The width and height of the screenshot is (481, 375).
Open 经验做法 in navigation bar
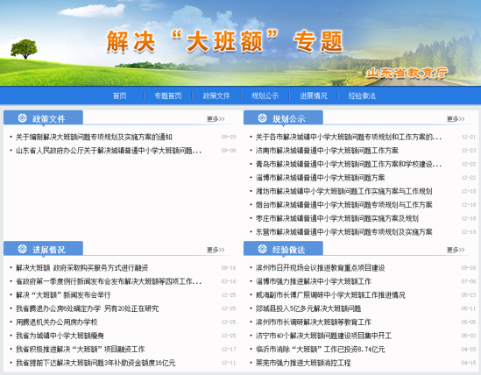pyautogui.click(x=362, y=96)
